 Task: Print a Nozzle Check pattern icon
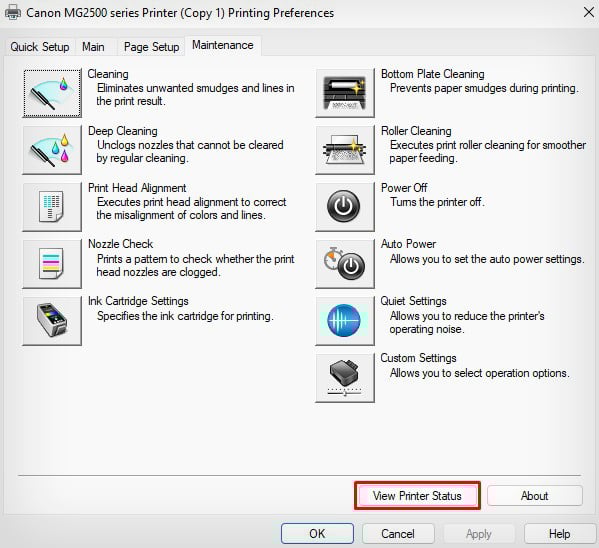(x=52, y=264)
